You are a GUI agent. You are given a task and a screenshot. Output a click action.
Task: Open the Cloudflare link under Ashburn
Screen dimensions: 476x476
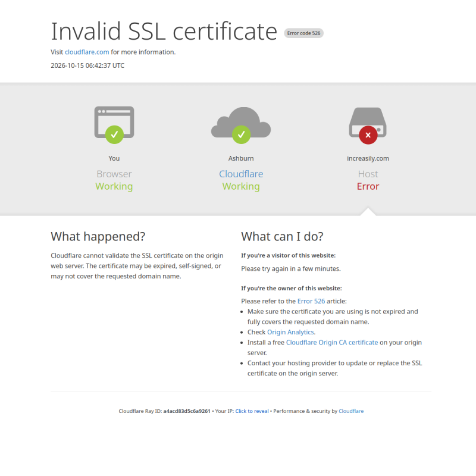click(241, 174)
